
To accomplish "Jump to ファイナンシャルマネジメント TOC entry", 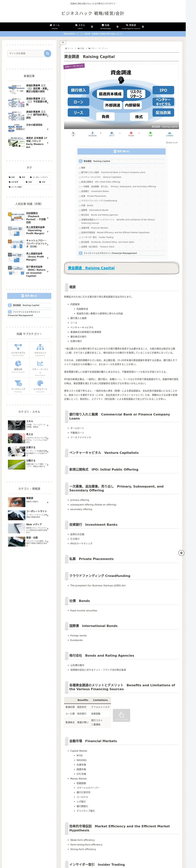I will [x=110, y=253].
